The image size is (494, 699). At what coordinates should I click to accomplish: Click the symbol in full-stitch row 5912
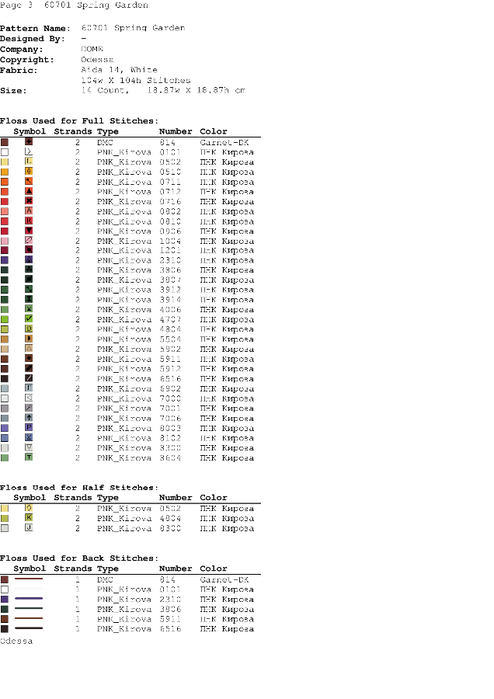(x=29, y=368)
